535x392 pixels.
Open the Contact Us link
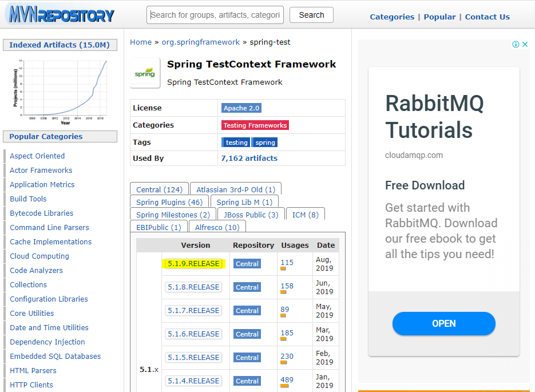point(488,17)
